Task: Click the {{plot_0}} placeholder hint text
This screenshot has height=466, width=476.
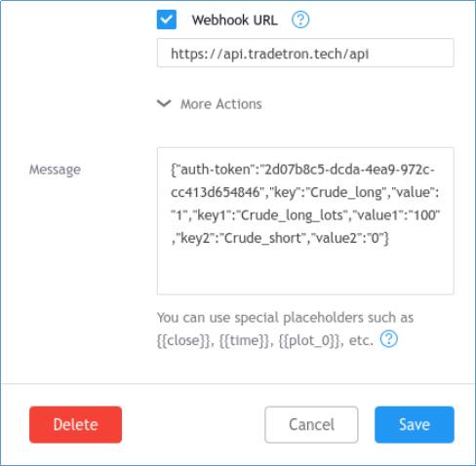Action: [x=309, y=340]
